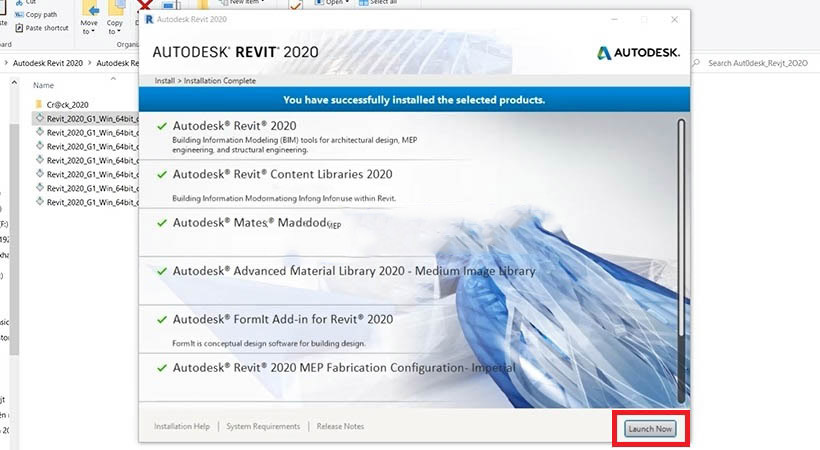This screenshot has height=450, width=820.
Task: Close the Autodesk Revit 2020 installer window
Action: 675,19
